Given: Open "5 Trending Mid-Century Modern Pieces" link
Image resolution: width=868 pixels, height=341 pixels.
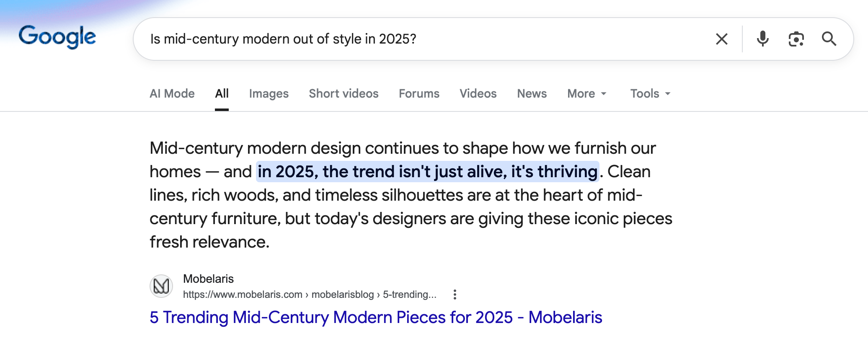Looking at the screenshot, I should coord(376,318).
